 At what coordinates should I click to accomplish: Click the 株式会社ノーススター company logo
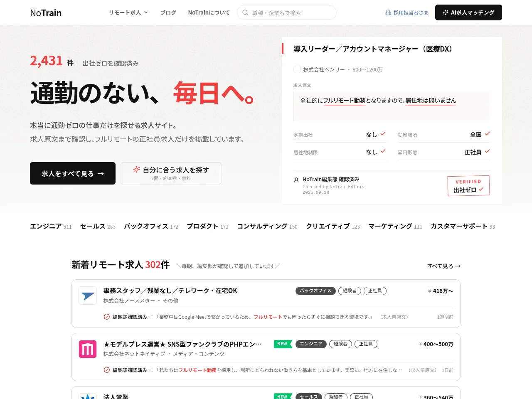coord(88,296)
